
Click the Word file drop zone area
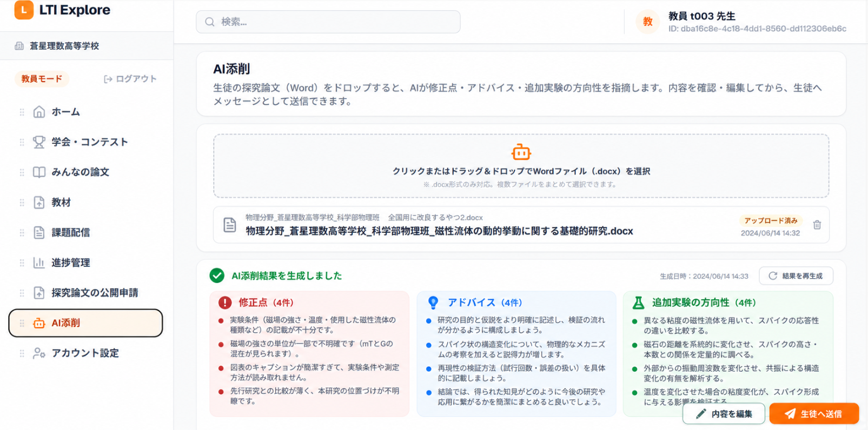[521, 166]
